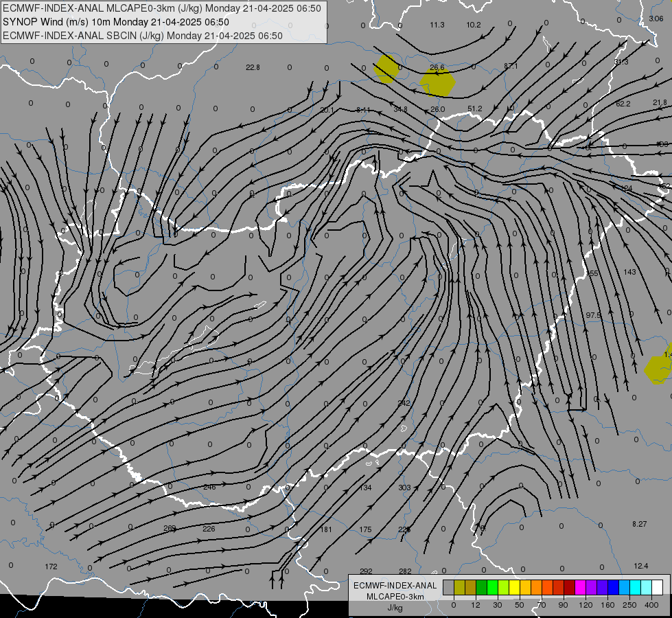Click the map value '181'

click(326, 529)
